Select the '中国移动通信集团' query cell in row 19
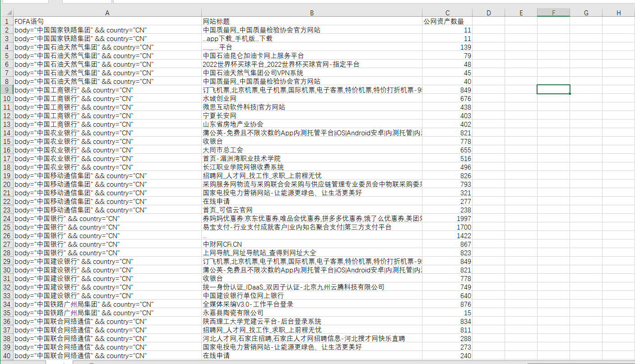635x364 pixels. click(x=107, y=175)
